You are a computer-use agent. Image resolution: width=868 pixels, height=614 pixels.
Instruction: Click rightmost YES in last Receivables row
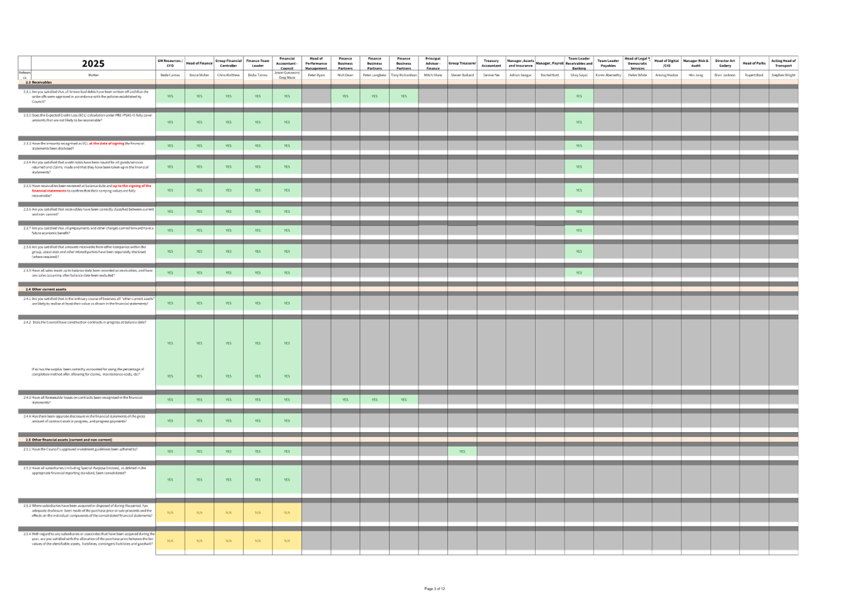[579, 273]
